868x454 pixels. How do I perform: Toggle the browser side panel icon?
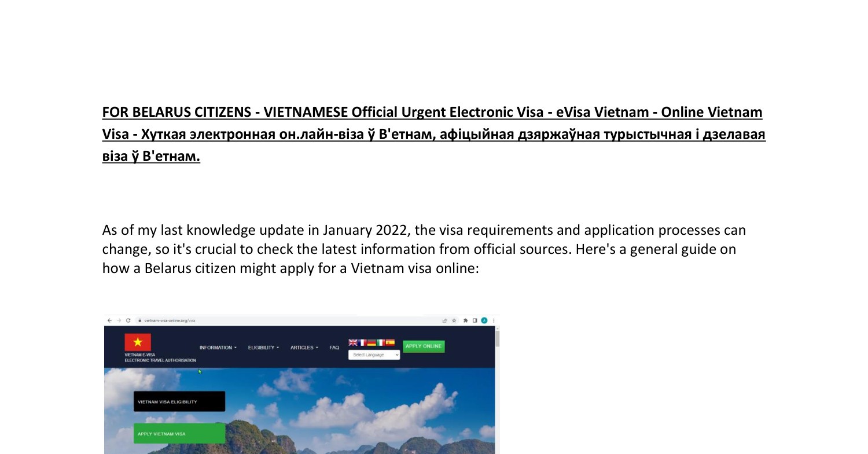tap(474, 320)
